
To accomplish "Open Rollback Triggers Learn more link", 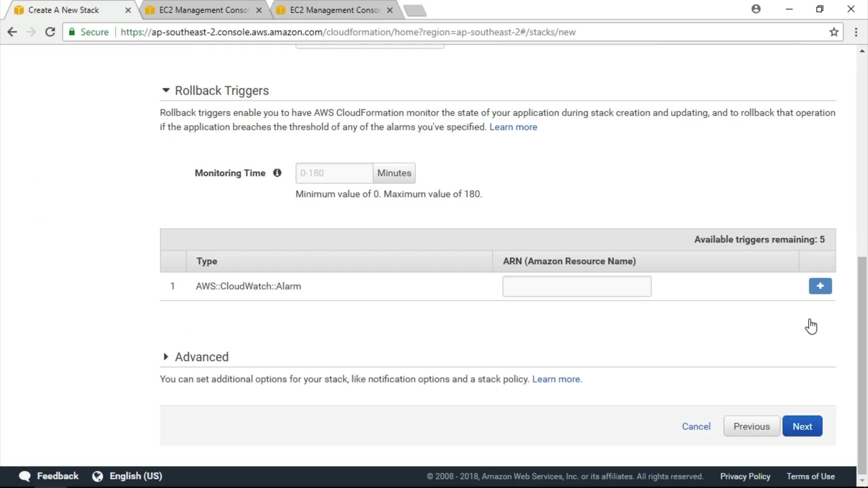I will [513, 127].
